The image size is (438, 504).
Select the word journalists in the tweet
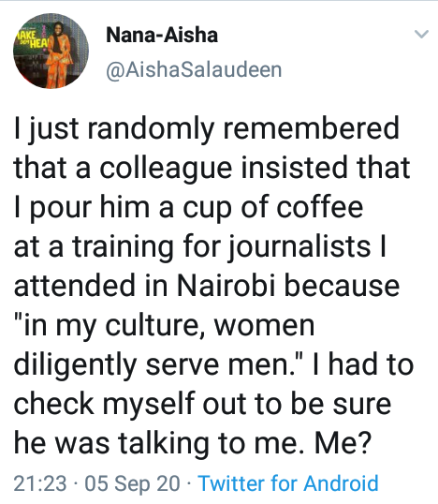(x=299, y=247)
